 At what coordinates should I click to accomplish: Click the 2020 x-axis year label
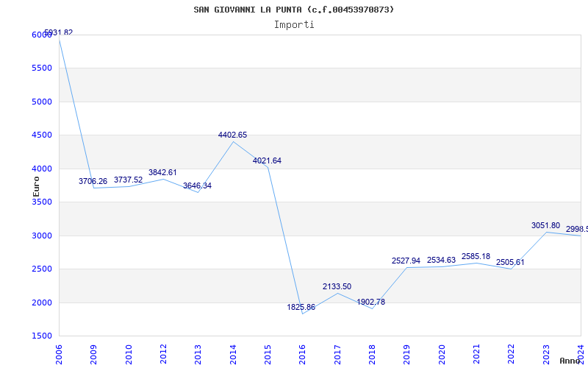[442, 353]
